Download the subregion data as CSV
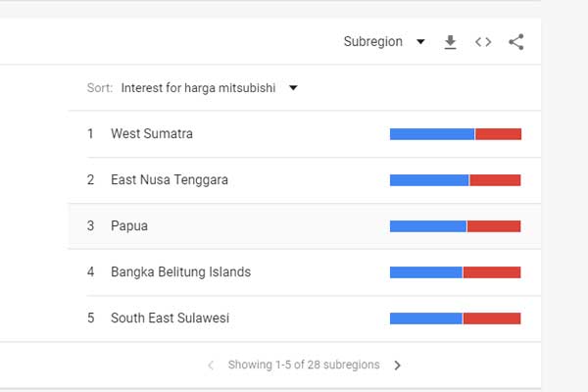588x392 pixels. click(x=450, y=42)
